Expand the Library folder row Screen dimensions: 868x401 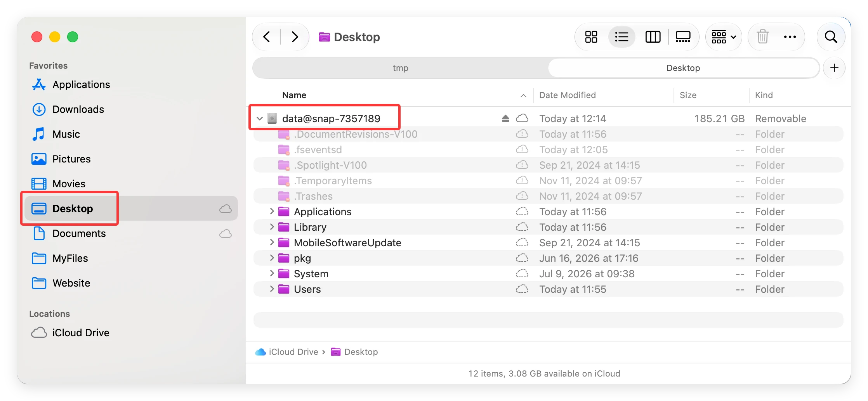coord(272,227)
